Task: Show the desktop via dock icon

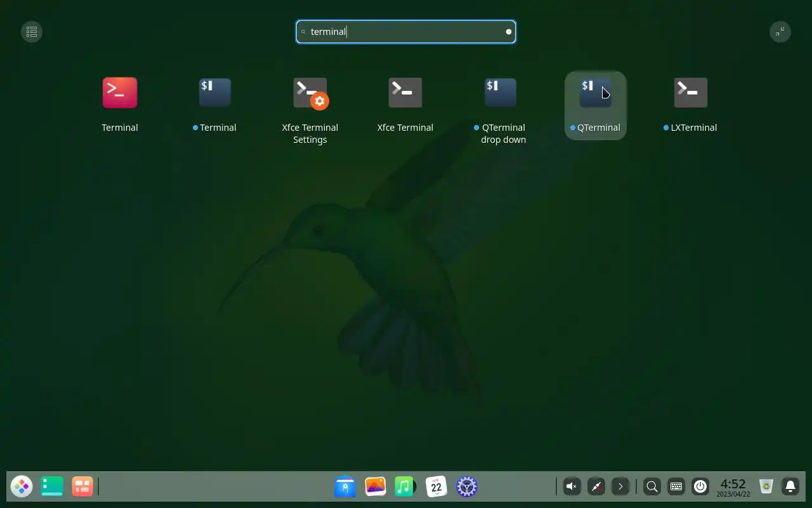Action: tap(52, 487)
